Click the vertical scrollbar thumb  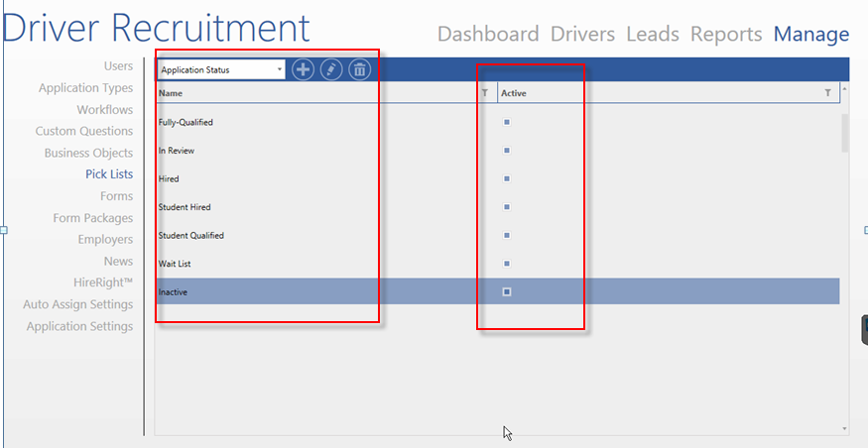(x=844, y=133)
